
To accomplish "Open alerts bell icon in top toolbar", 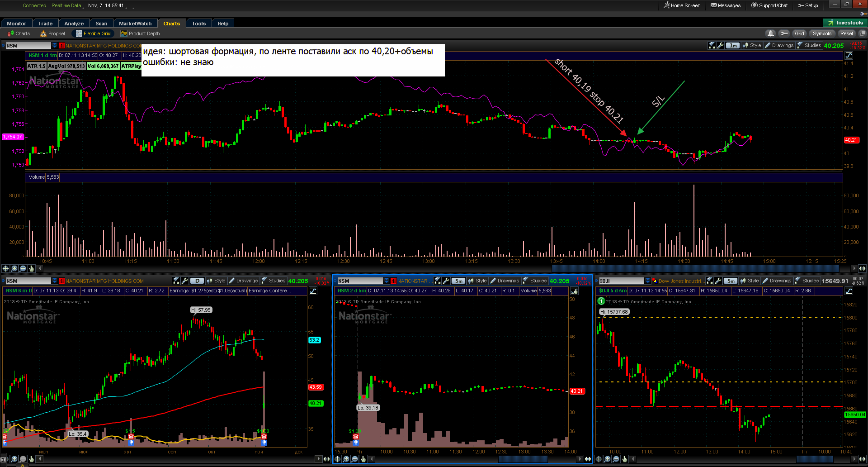I will (x=771, y=33).
